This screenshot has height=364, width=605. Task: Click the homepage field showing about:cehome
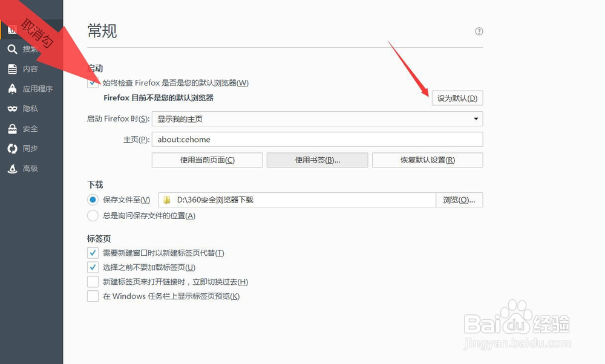317,139
